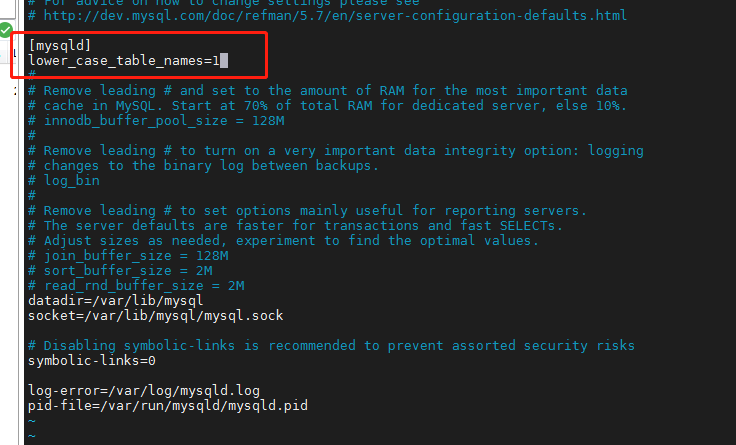
Task: Click the gray text cursor block
Action: (224, 61)
